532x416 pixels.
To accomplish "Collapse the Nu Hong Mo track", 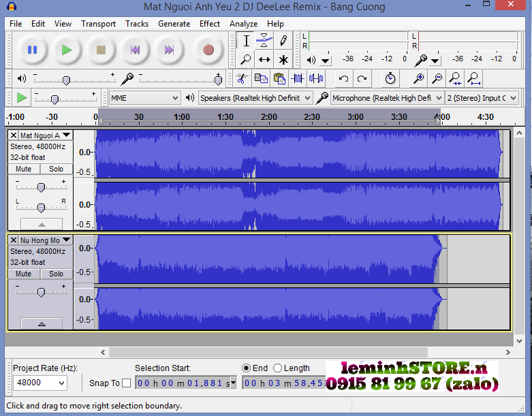I will point(42,324).
